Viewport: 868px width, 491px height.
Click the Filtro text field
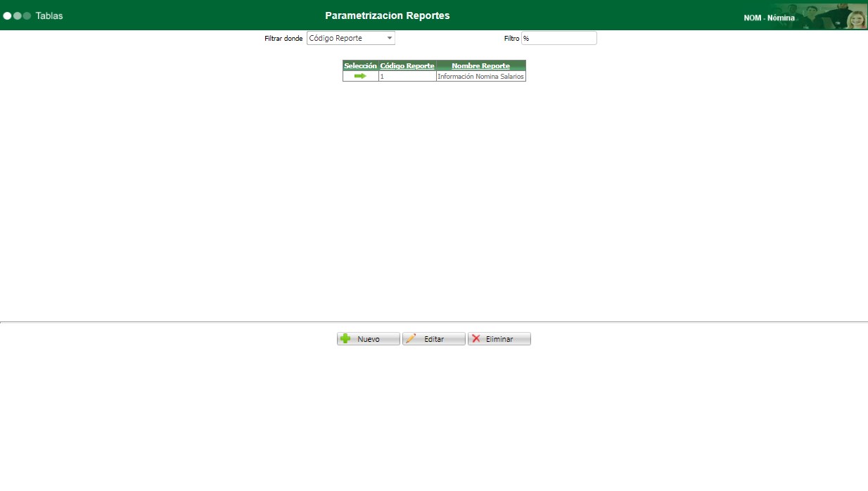559,38
